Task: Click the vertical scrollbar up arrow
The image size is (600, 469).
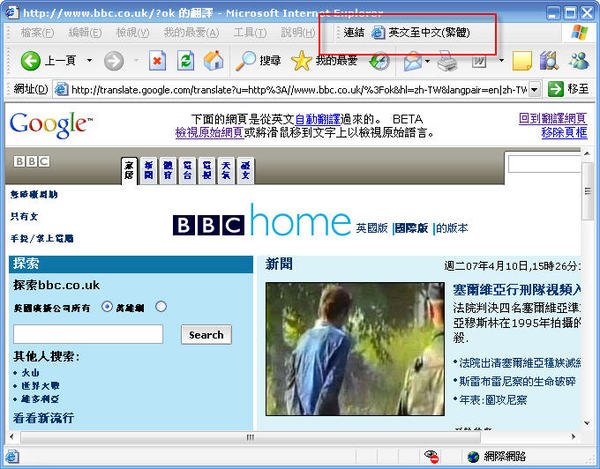Action: [x=587, y=154]
